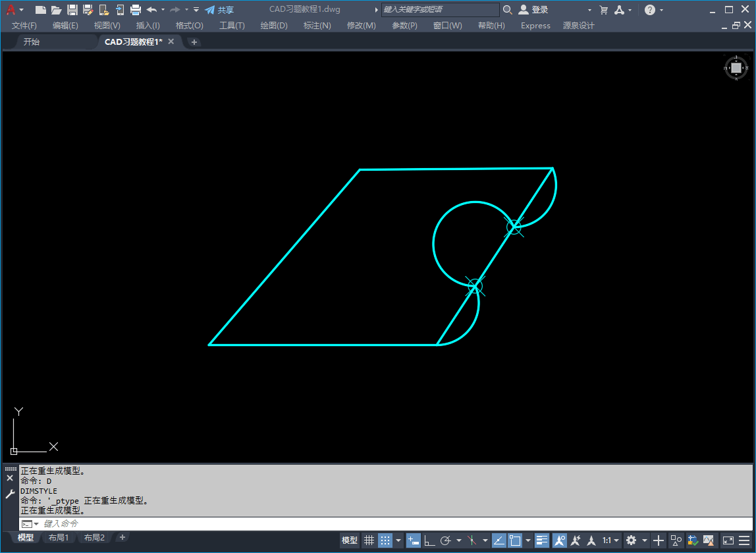
Task: Add a new layout with plus button
Action: [x=122, y=537]
